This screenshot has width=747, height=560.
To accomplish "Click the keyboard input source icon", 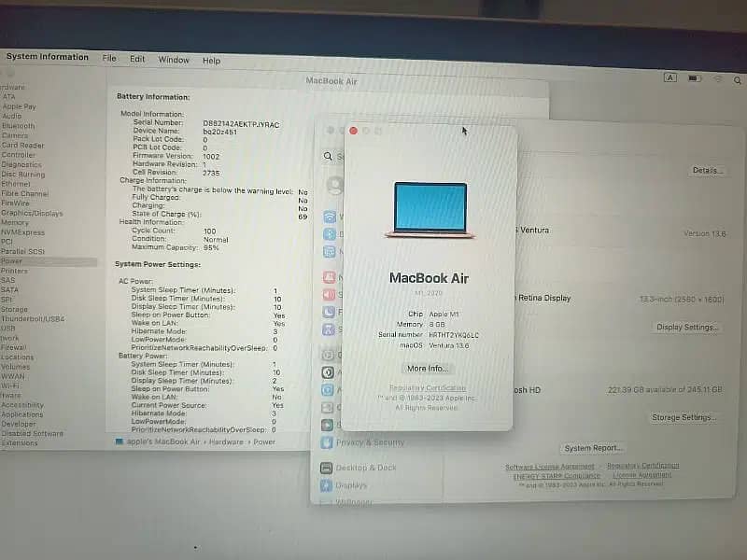I will 670,78.
